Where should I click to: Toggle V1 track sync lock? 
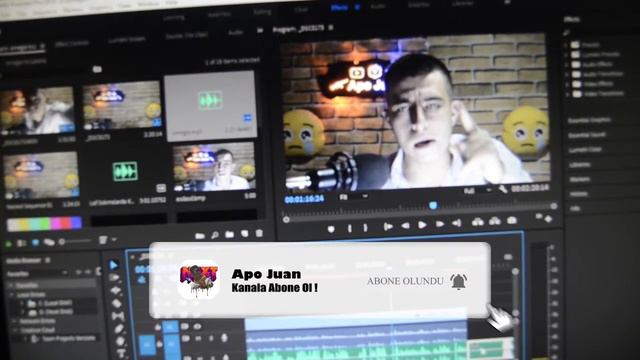[x=184, y=327]
